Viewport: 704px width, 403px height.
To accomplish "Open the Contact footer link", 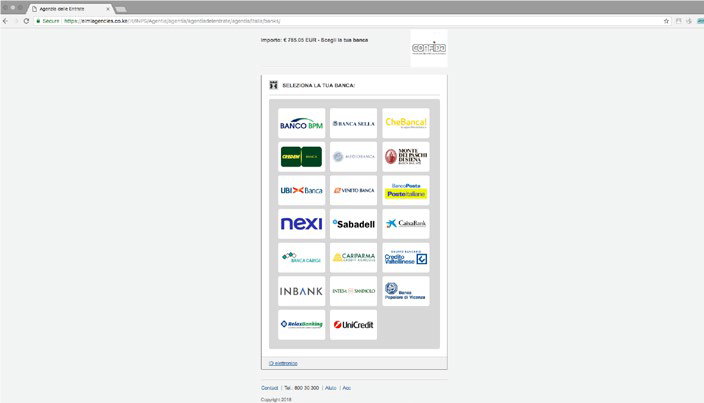I will point(269,388).
